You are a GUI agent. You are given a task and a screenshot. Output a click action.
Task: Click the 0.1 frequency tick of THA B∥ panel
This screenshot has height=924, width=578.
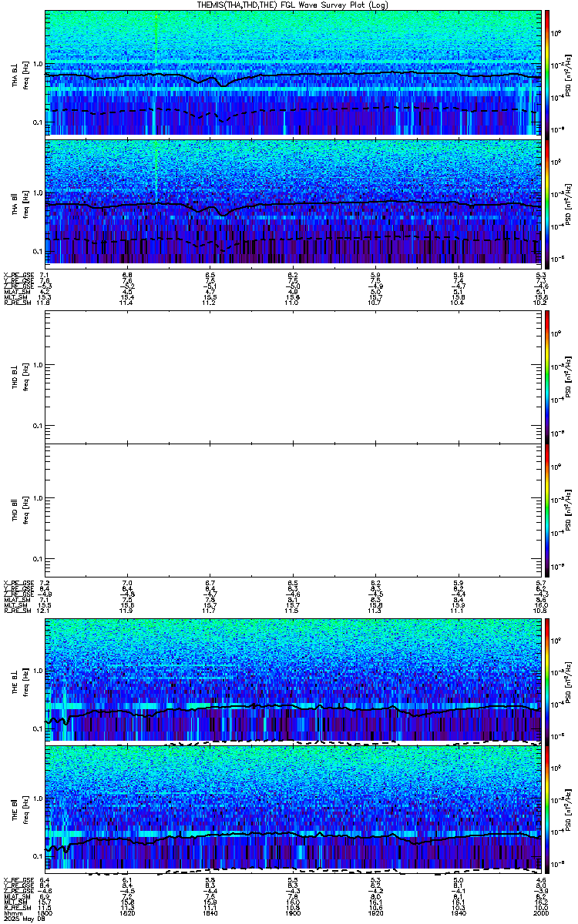tap(37, 252)
